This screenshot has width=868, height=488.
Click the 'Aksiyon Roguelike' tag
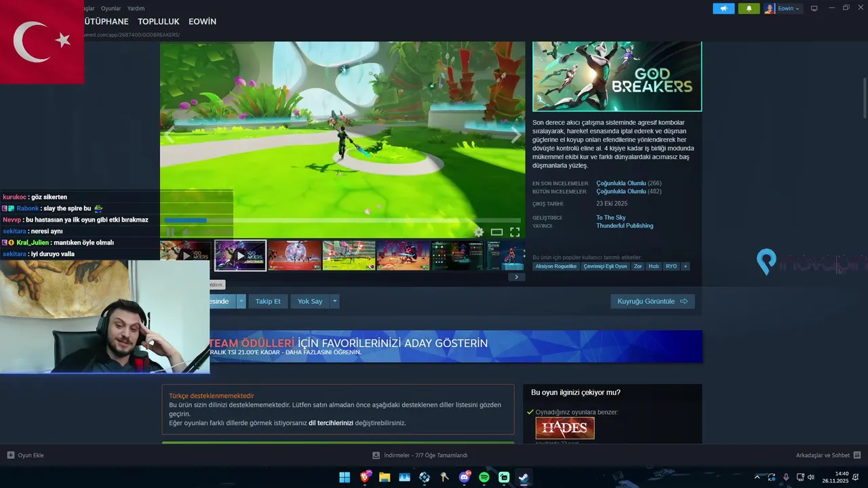(x=556, y=266)
